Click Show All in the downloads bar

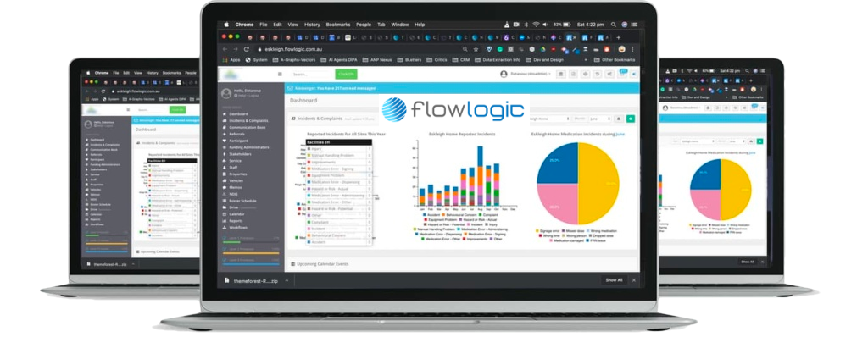click(614, 280)
